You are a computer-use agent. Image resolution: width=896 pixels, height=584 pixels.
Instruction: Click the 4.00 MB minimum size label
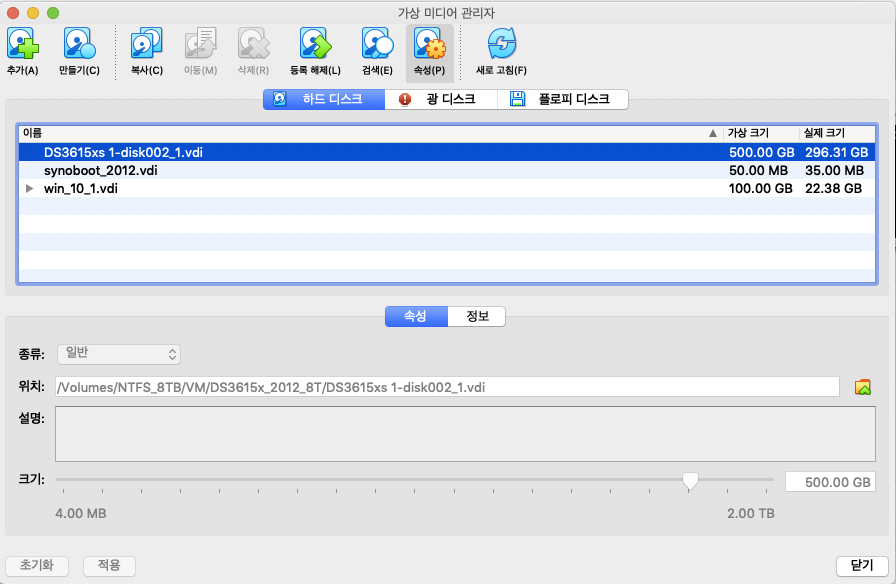tap(81, 513)
